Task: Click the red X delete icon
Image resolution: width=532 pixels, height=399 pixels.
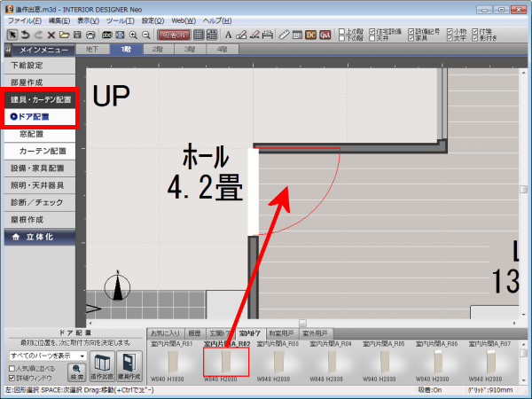Action: pos(51,34)
